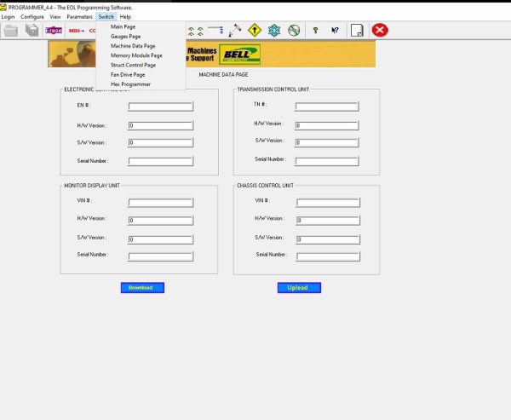511x420 pixels.
Task: Click the blue line connector toolbar icon
Action: coord(215,31)
